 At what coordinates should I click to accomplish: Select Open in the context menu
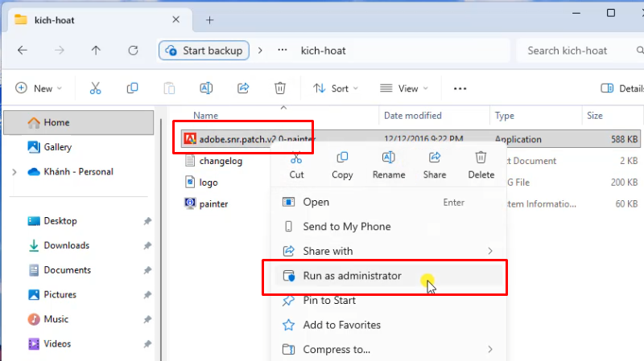coord(389,203)
